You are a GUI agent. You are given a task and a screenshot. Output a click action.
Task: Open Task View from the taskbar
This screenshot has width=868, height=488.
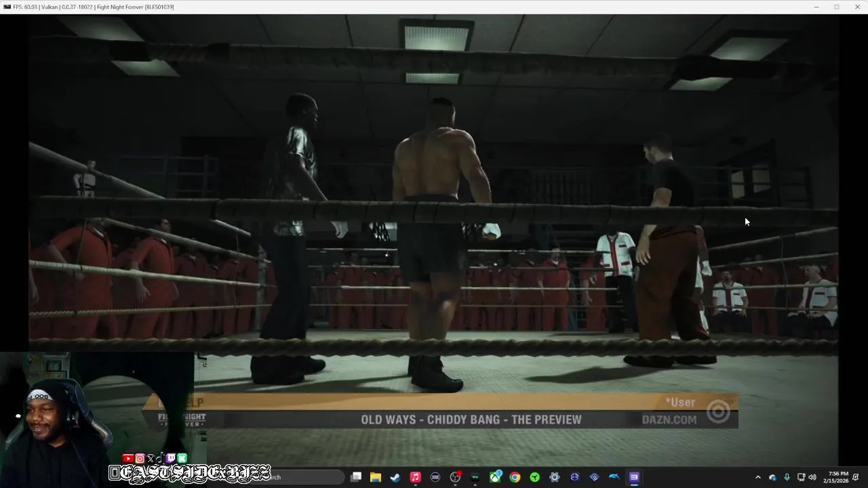356,477
